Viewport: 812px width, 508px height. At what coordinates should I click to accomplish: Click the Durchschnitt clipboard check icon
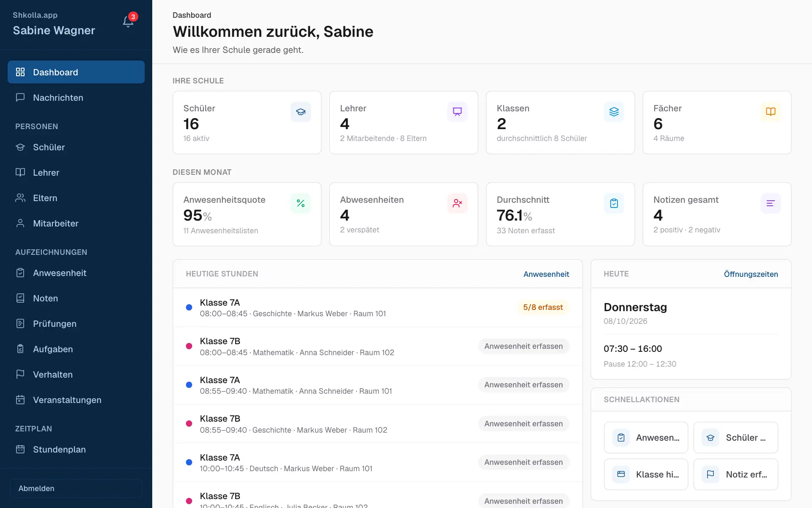pos(614,203)
